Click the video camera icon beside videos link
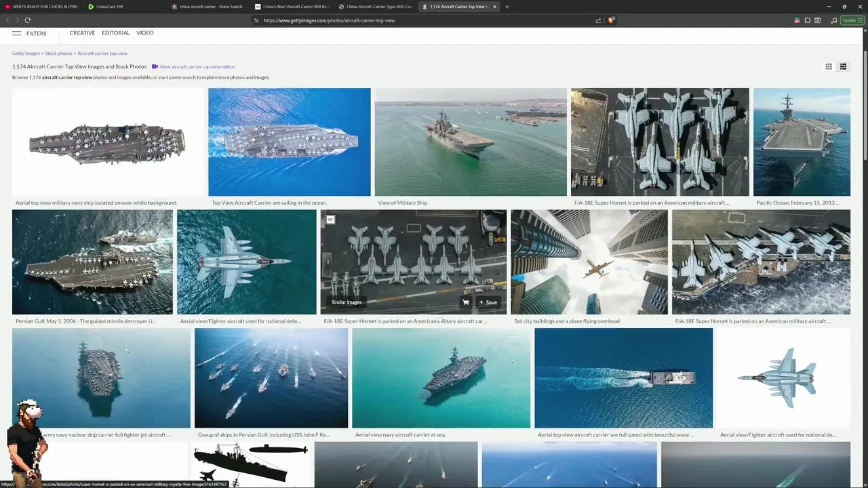 (155, 66)
